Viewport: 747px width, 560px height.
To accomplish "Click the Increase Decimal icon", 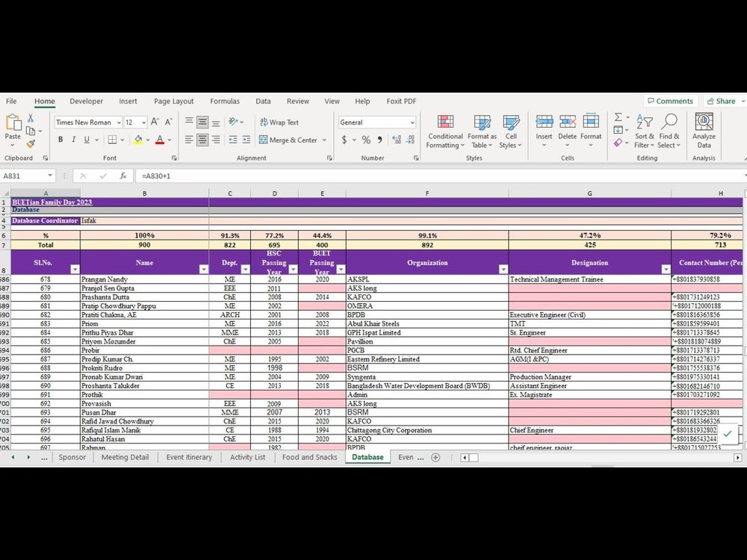I will [397, 140].
